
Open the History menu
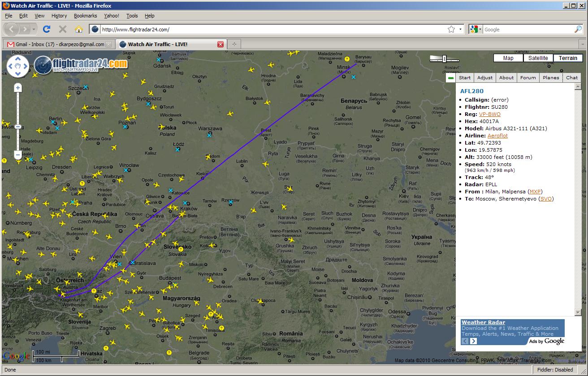tap(59, 16)
